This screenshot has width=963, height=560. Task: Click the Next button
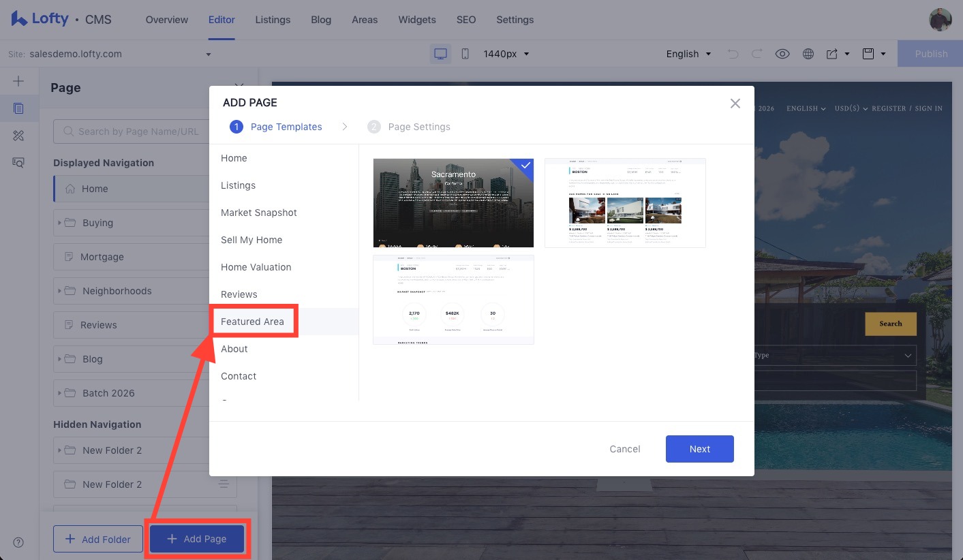tap(699, 448)
